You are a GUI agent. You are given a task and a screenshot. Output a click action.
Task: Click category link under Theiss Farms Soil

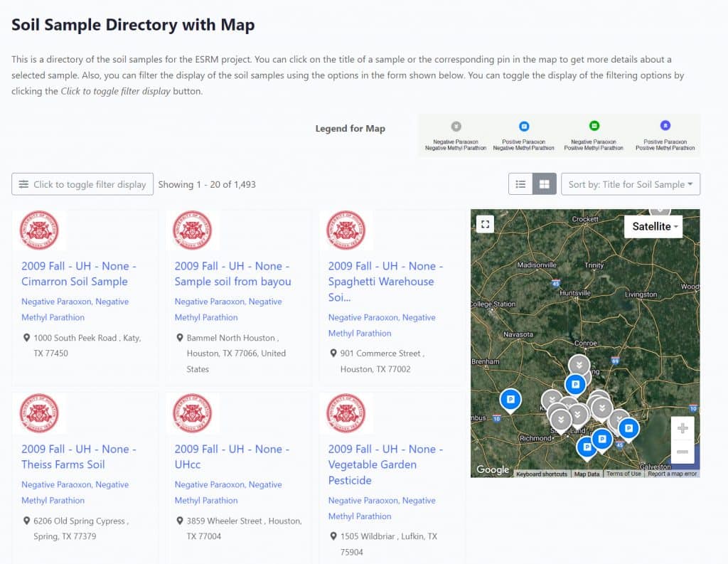click(75, 492)
